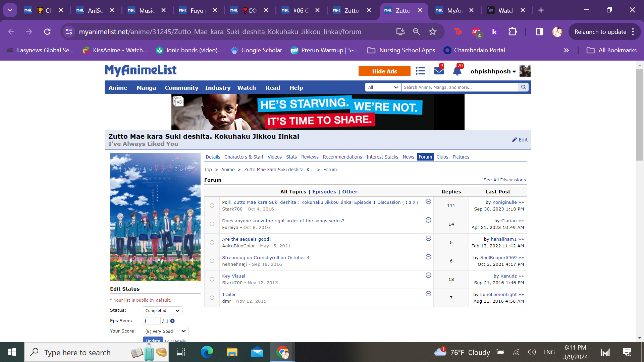Screen dimensions: 644x362
Task: Open the Community menu in navigation bar
Action: pos(181,88)
